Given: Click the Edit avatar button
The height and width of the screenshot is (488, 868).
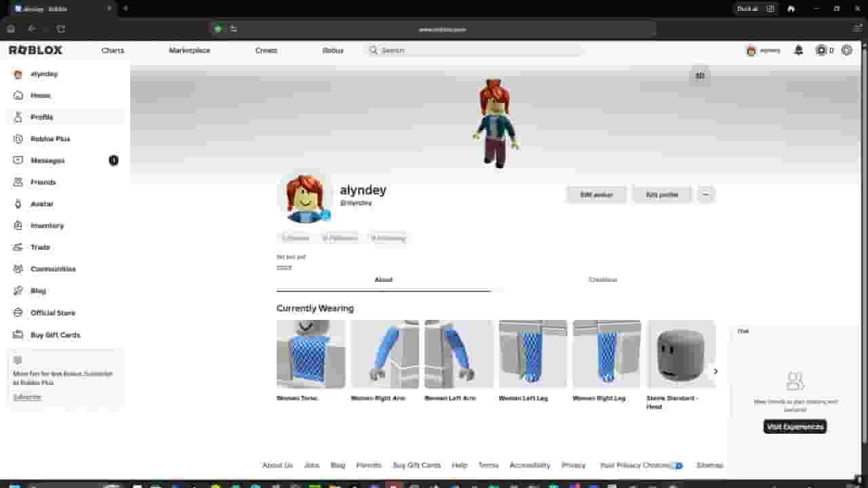Looking at the screenshot, I should (596, 195).
